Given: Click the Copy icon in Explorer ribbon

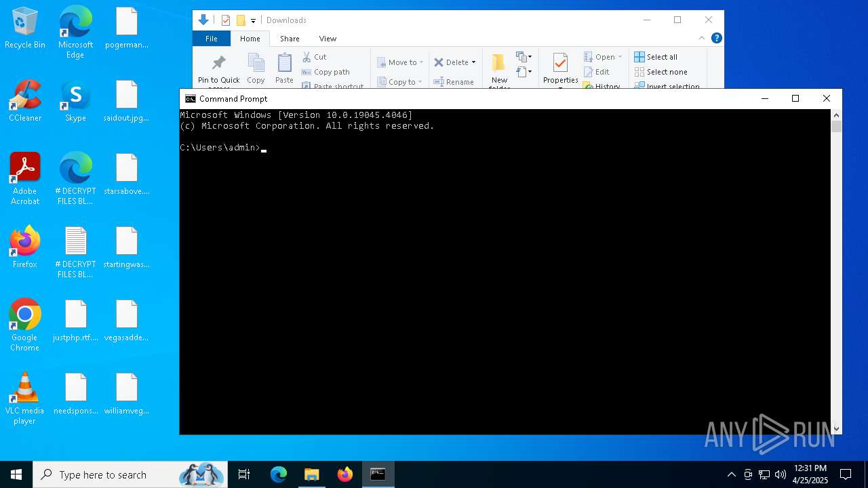Looking at the screenshot, I should pos(256,63).
